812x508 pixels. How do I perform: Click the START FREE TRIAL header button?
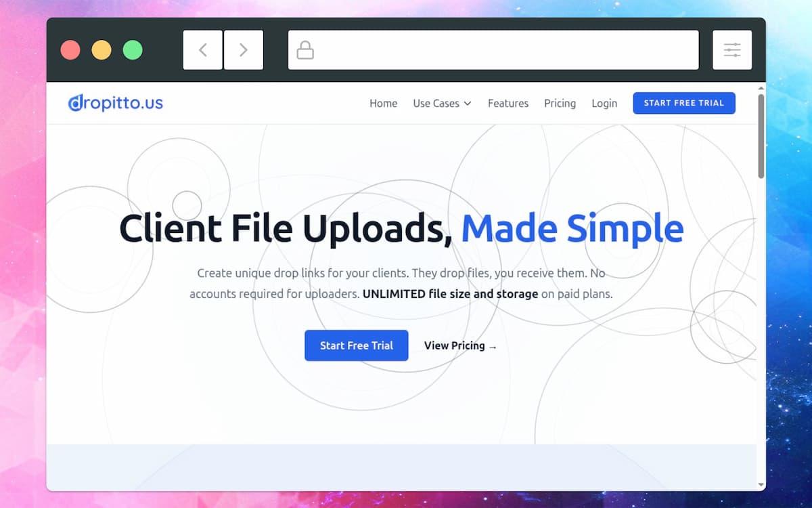click(x=684, y=103)
